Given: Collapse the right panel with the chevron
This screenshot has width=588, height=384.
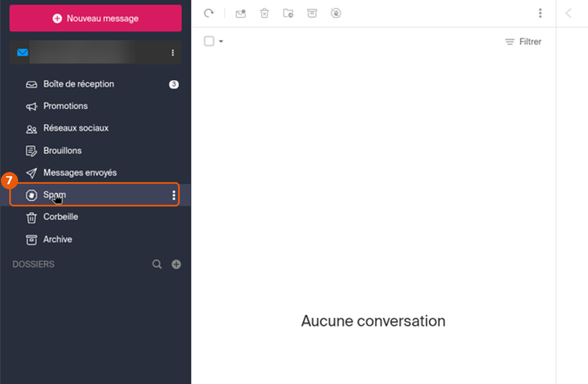Looking at the screenshot, I should [568, 13].
